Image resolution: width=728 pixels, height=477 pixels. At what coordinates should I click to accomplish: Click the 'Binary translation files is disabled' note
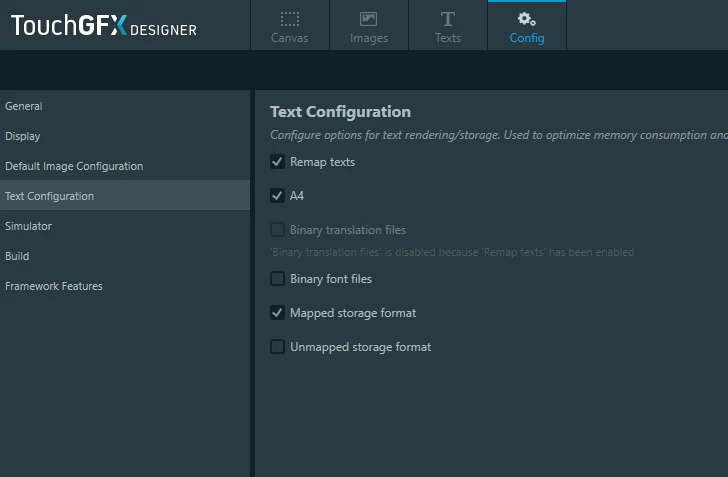coord(452,252)
